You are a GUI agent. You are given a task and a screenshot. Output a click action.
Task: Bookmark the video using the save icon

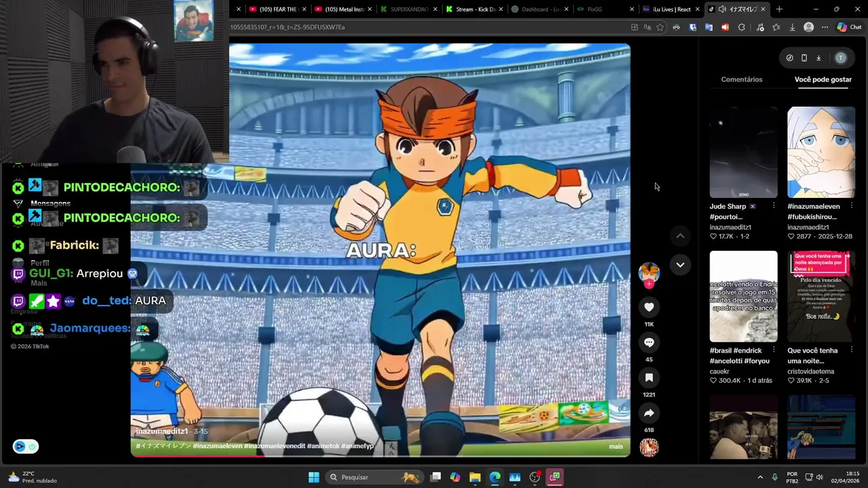coord(649,378)
